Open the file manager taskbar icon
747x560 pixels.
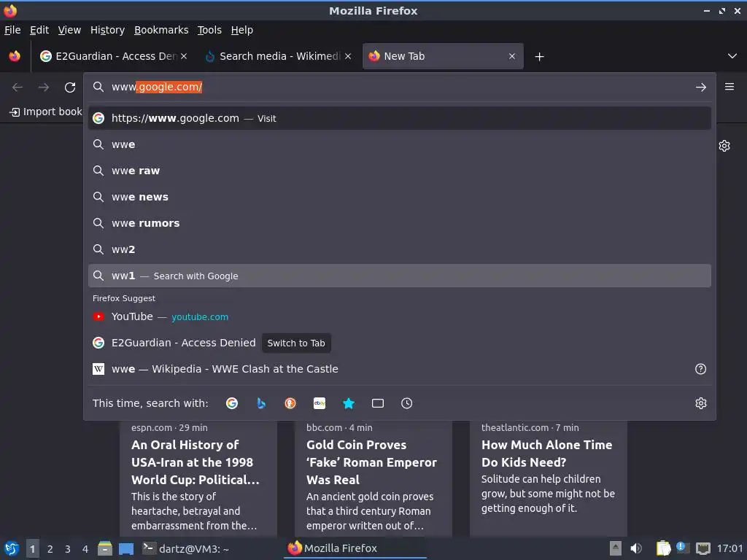tap(105, 548)
